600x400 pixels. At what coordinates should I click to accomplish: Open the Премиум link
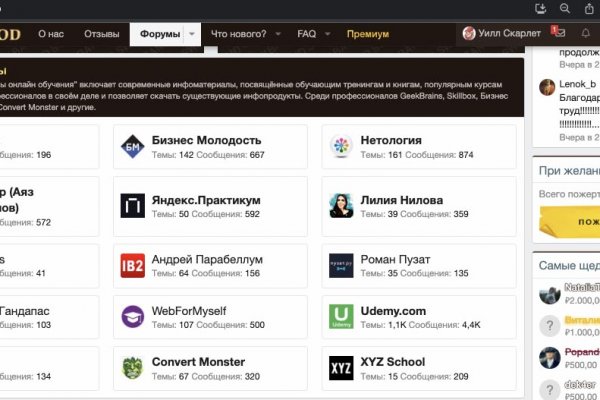coord(368,34)
